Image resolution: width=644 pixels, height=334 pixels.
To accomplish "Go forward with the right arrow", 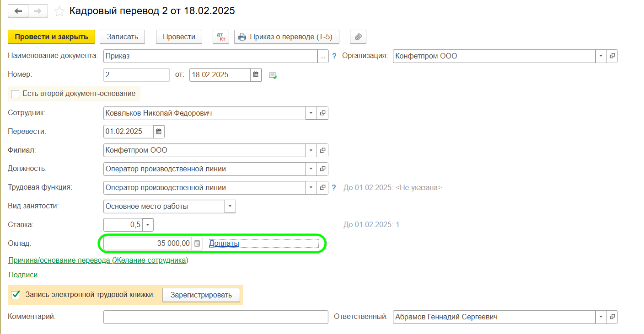I will [38, 11].
